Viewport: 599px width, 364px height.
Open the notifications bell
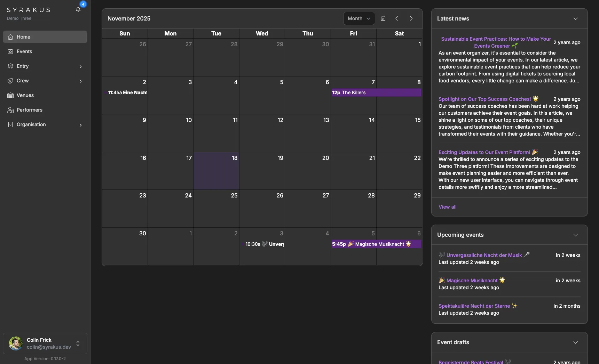(x=78, y=10)
